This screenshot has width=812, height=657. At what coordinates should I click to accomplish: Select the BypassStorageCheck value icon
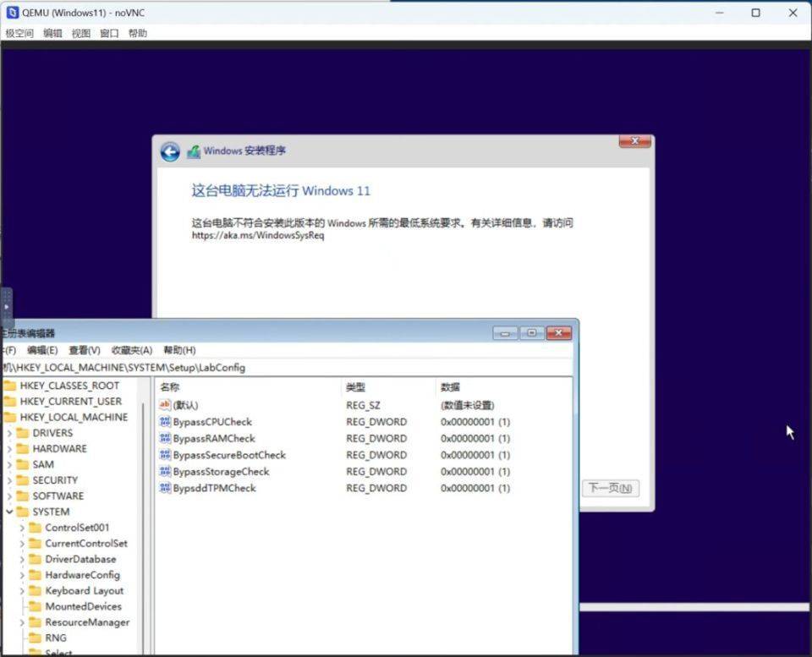165,471
